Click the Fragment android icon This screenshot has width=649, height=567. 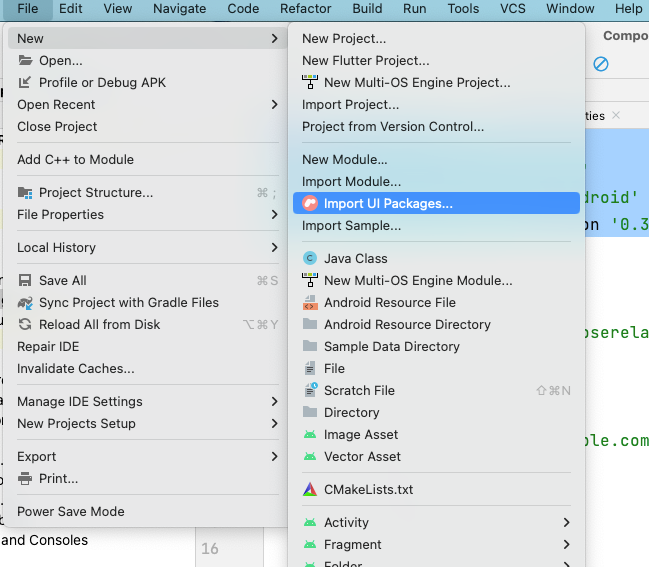coord(310,544)
